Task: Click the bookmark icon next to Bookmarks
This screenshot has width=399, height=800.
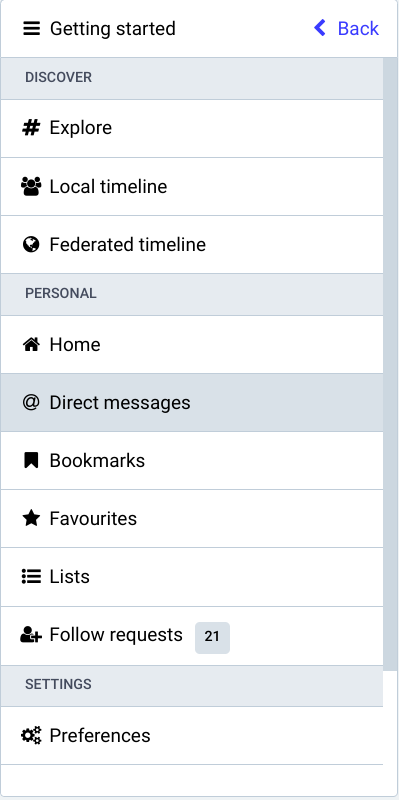Action: click(x=31, y=461)
